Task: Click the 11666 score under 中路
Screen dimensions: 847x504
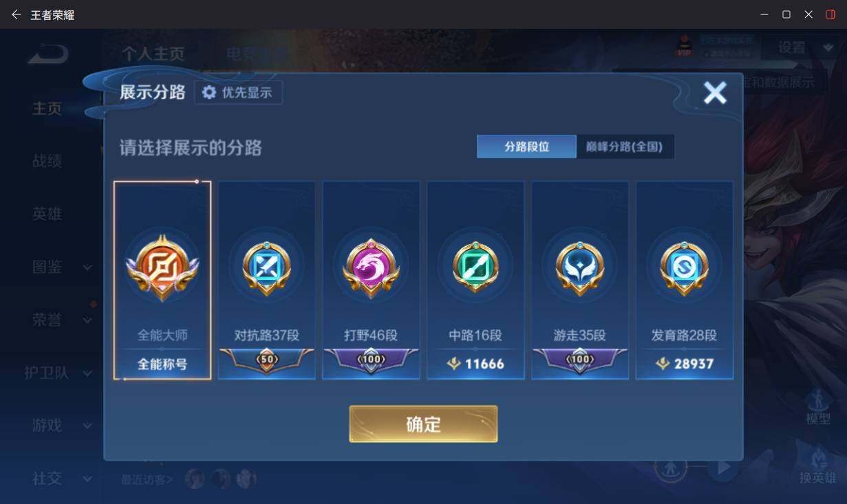Action: point(484,364)
